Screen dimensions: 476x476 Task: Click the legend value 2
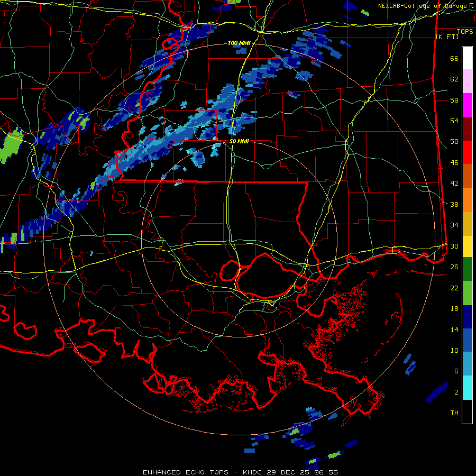tap(456, 392)
